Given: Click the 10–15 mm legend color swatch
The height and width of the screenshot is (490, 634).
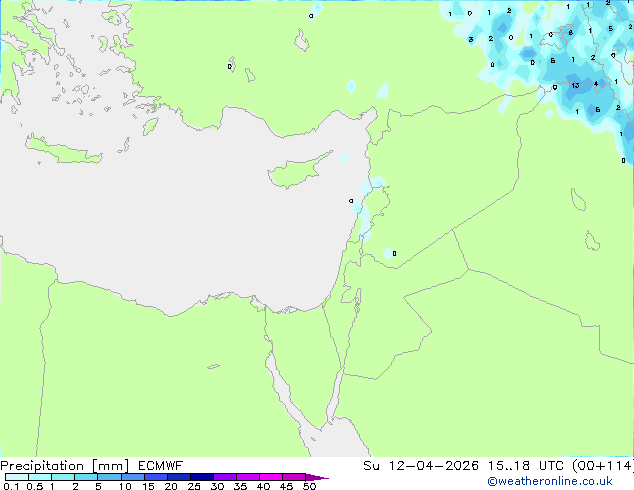Looking at the screenshot, I should click(x=132, y=477).
